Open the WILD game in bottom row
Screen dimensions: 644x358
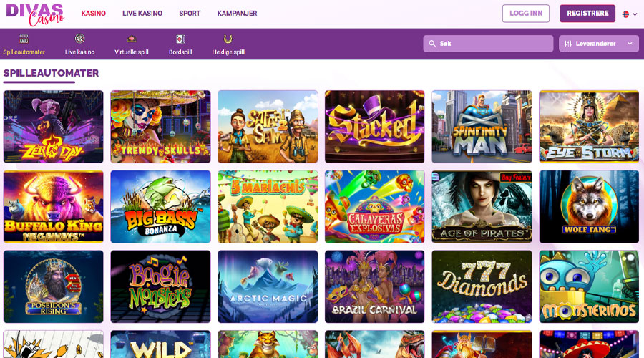pyautogui.click(x=160, y=344)
